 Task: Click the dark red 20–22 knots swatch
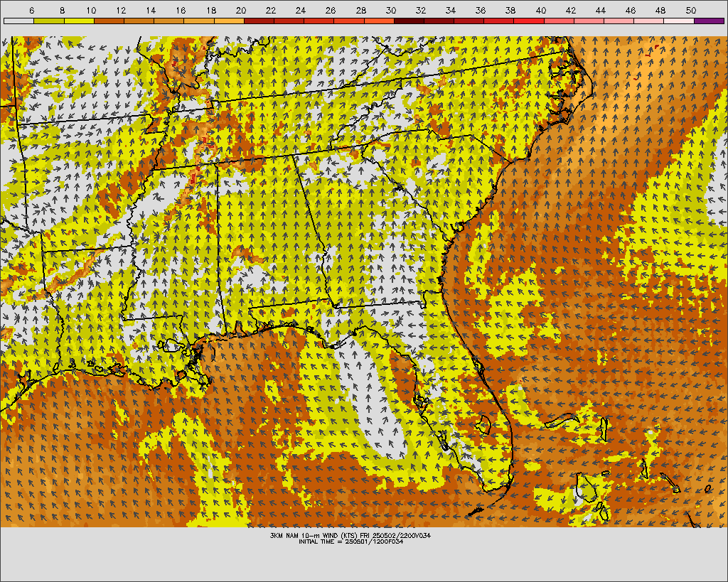[x=259, y=21]
